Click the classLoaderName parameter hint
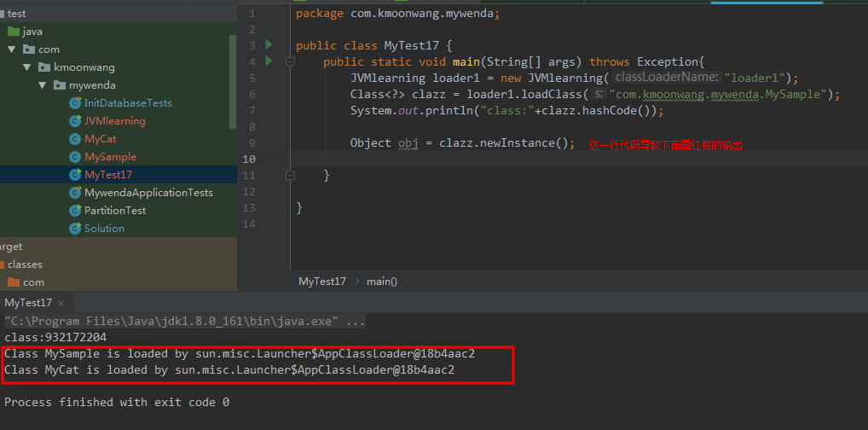The image size is (868, 430). (x=667, y=78)
